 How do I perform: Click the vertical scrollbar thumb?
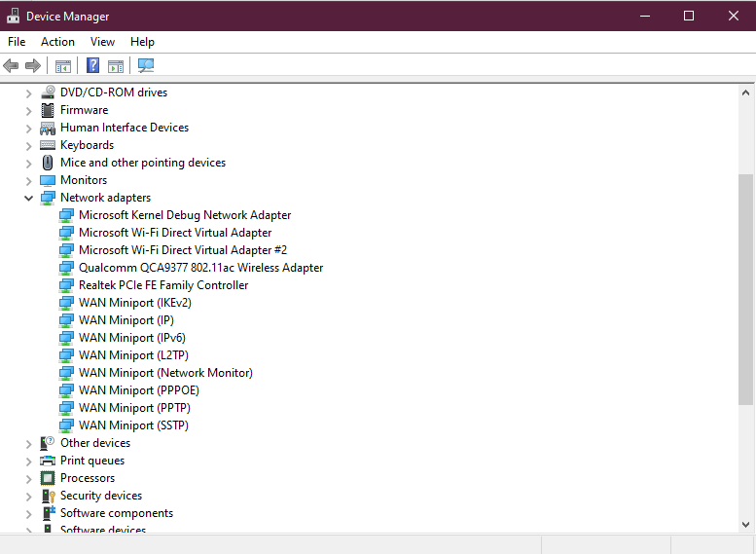[x=745, y=289]
